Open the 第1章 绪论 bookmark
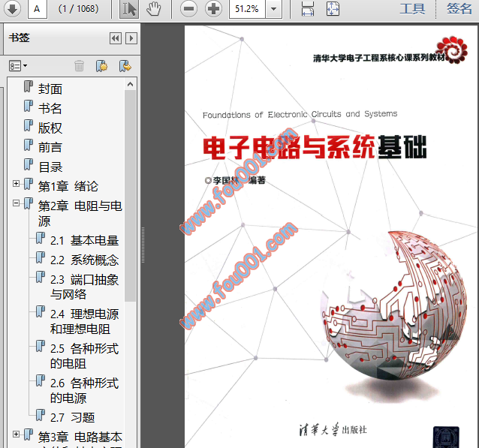Screen dimensions: 479x448 pyautogui.click(x=68, y=186)
